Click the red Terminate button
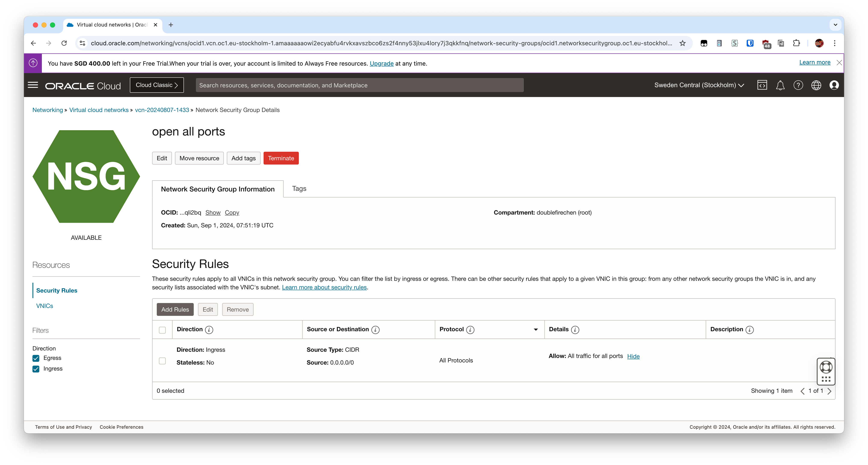The image size is (868, 465). (281, 158)
